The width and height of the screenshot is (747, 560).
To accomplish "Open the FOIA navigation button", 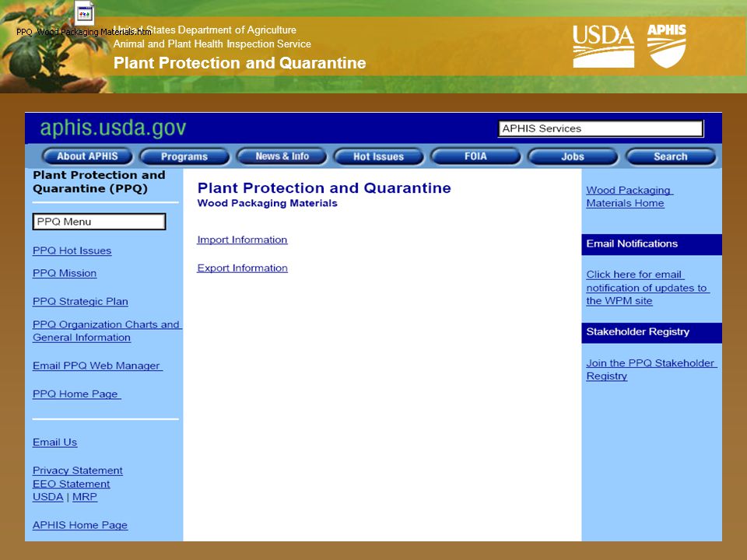I will pyautogui.click(x=475, y=156).
